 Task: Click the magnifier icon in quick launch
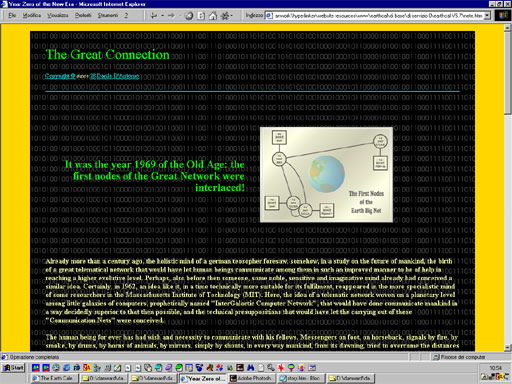[271, 367]
